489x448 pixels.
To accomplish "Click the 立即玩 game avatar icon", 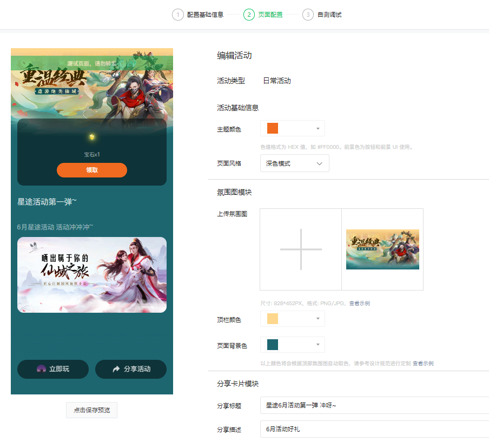I will tap(41, 369).
